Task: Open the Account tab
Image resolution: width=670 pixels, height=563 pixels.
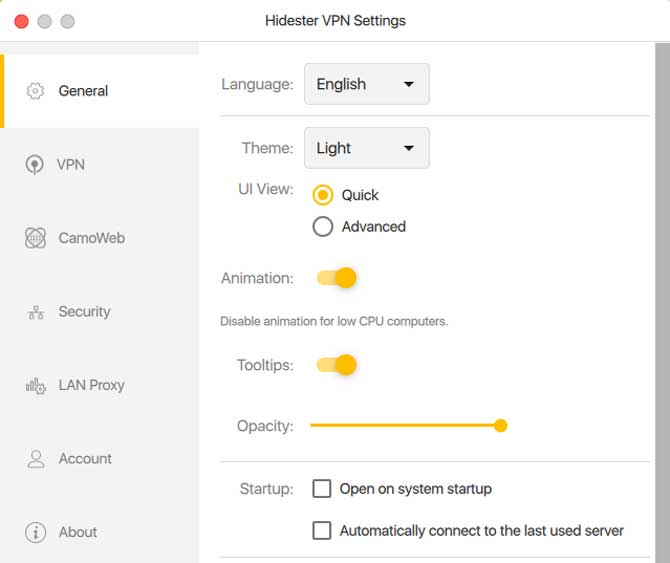Action: (100, 459)
